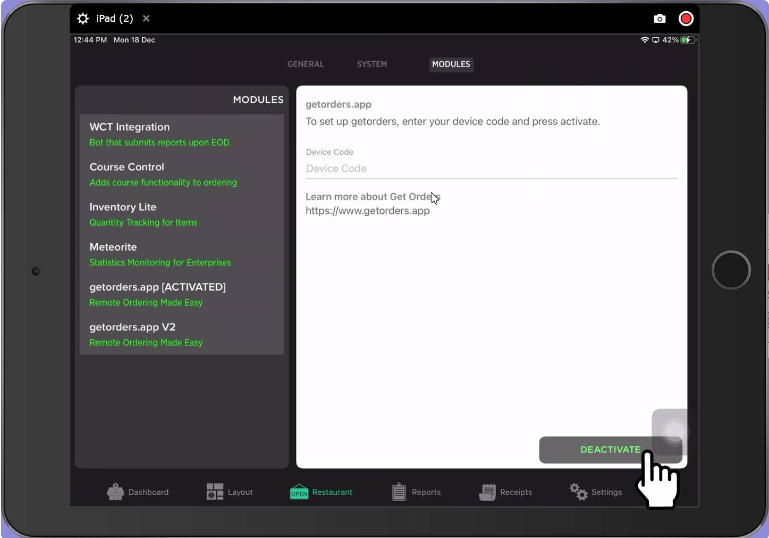The image size is (769, 538).
Task: Select the MODULES tab
Action: tap(451, 64)
